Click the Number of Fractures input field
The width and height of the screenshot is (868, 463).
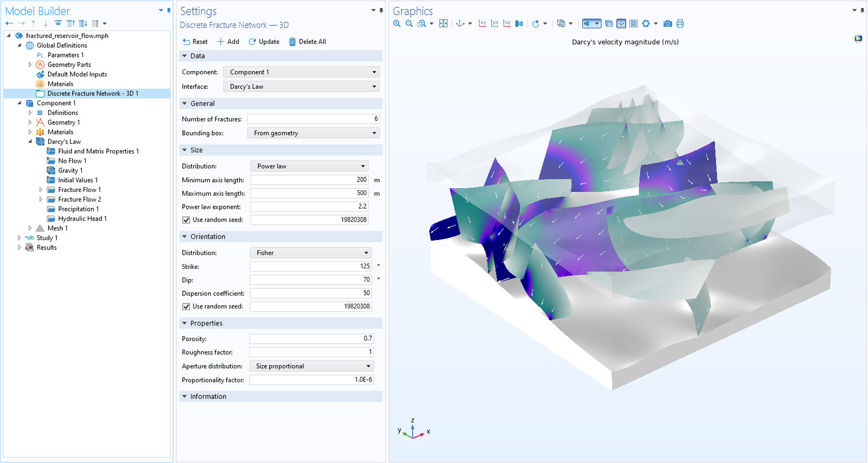coord(313,119)
